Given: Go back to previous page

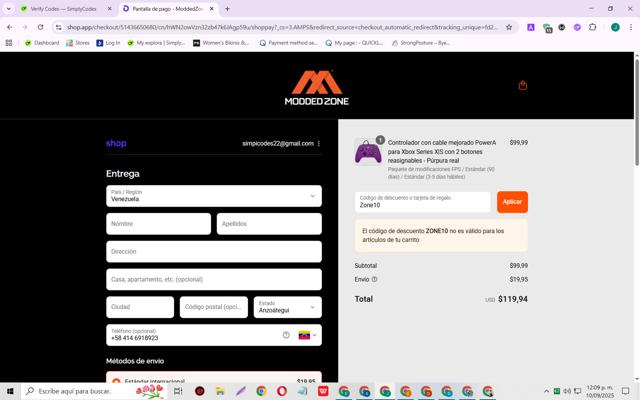Looking at the screenshot, I should [9, 27].
